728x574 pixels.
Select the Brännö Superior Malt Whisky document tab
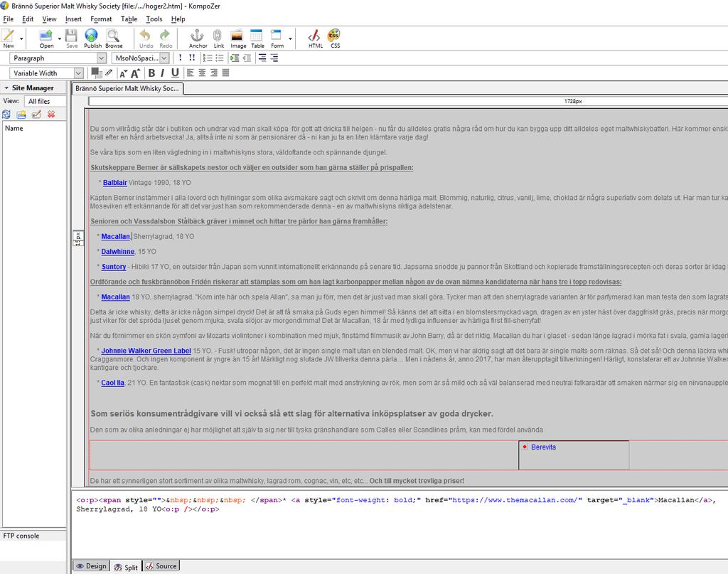(127, 88)
